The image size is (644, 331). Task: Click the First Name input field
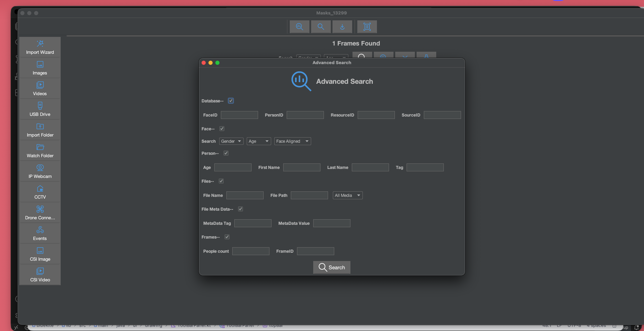point(302,168)
